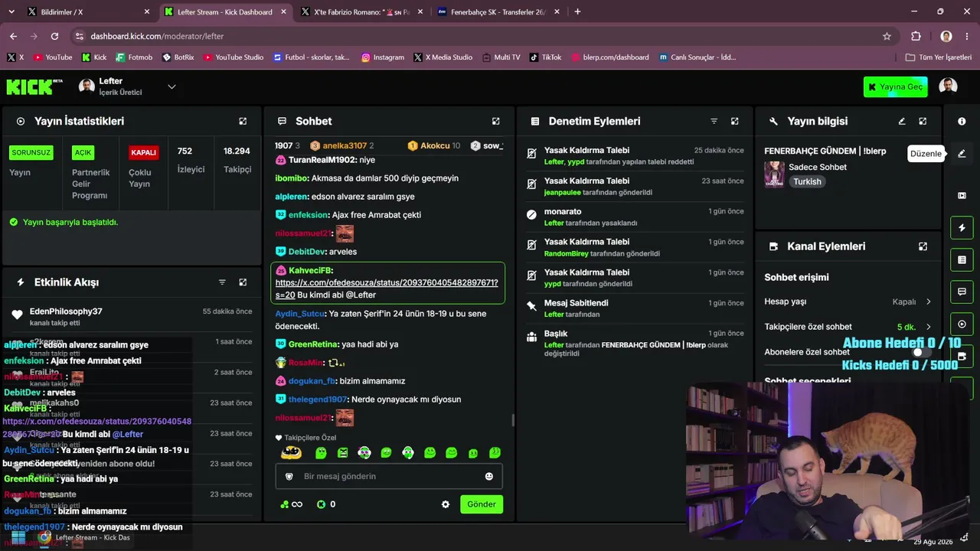Click the 752 İzleyici viewer count

coord(189,161)
